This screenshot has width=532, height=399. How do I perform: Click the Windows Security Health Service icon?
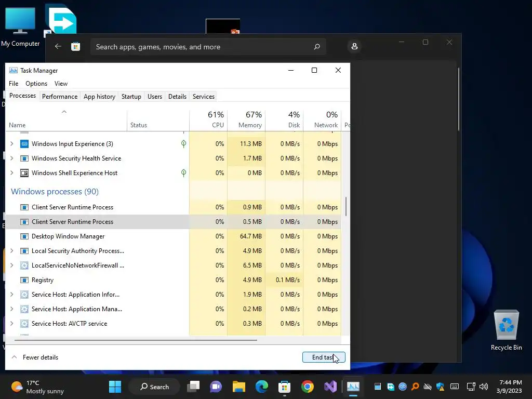(x=24, y=158)
